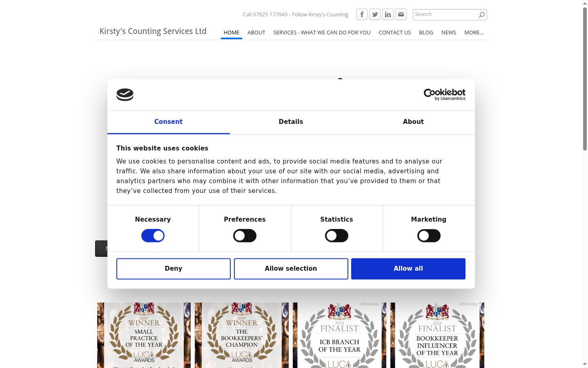Open the Facebook social icon
The image size is (588, 368).
(362, 14)
